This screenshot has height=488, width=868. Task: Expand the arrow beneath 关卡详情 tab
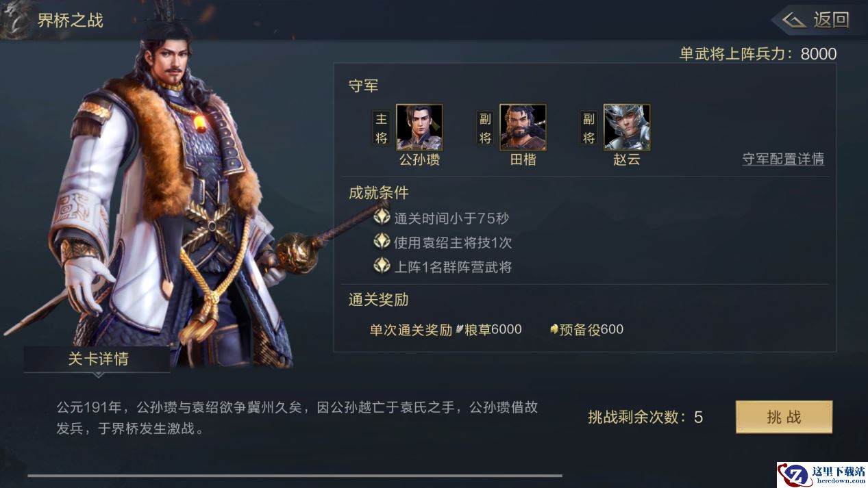[98, 375]
